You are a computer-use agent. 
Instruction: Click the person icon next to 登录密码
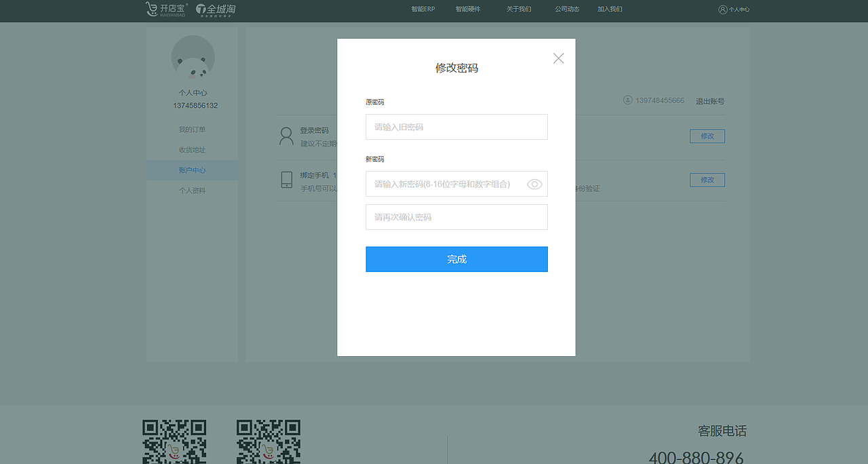pos(285,136)
